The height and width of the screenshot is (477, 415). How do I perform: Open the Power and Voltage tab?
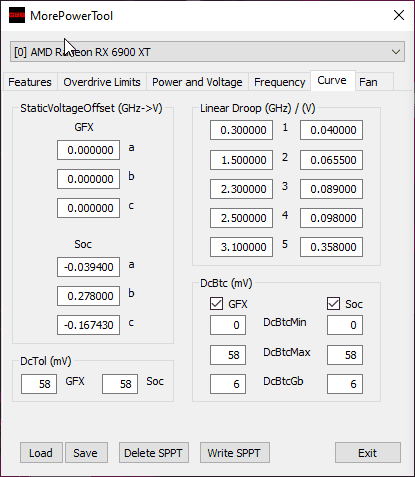tap(197, 82)
